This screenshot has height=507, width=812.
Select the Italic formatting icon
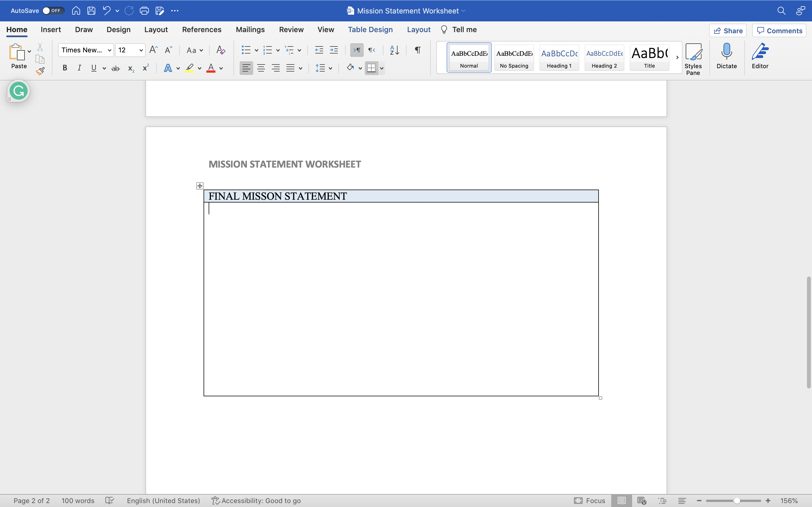79,69
